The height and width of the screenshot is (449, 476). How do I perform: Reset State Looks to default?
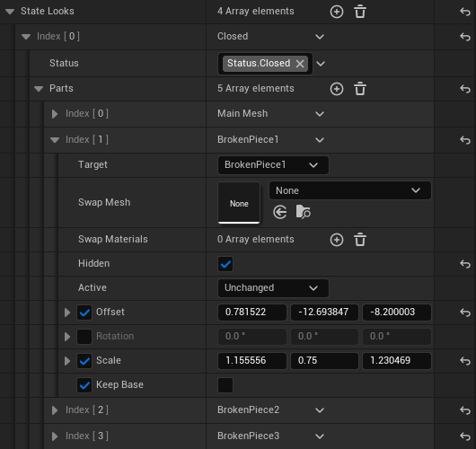pos(465,12)
